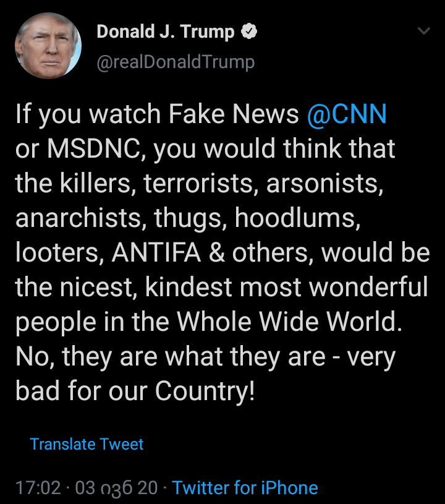Open the @CNN mention link
The height and width of the screenshot is (504, 445).
[347, 114]
